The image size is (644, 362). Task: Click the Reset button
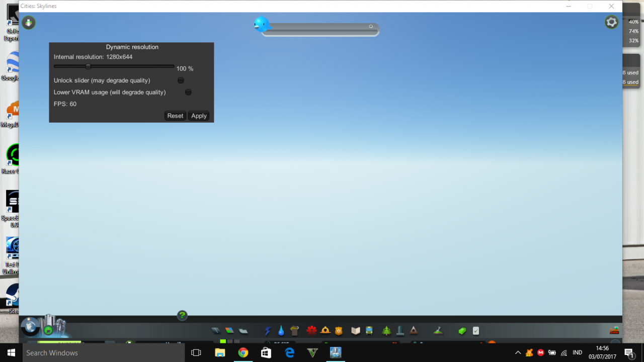(175, 116)
